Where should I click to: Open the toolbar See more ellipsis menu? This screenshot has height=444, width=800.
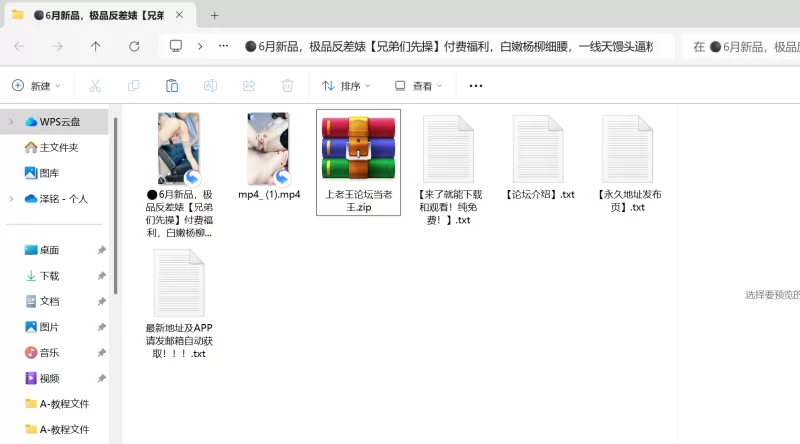(476, 86)
